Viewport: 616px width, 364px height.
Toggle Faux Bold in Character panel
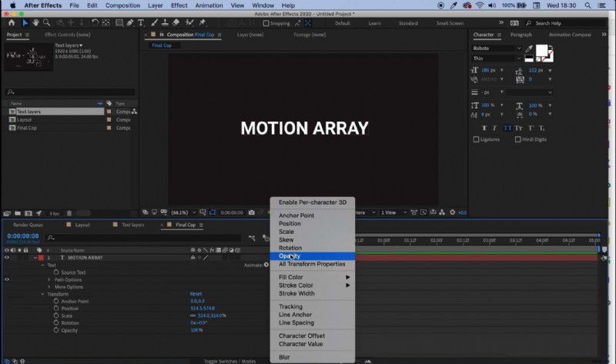click(484, 128)
